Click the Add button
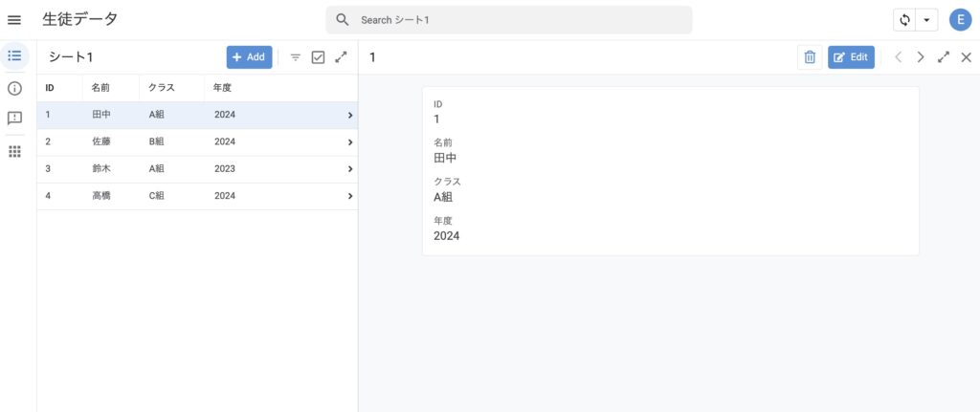980x412 pixels. (x=249, y=57)
